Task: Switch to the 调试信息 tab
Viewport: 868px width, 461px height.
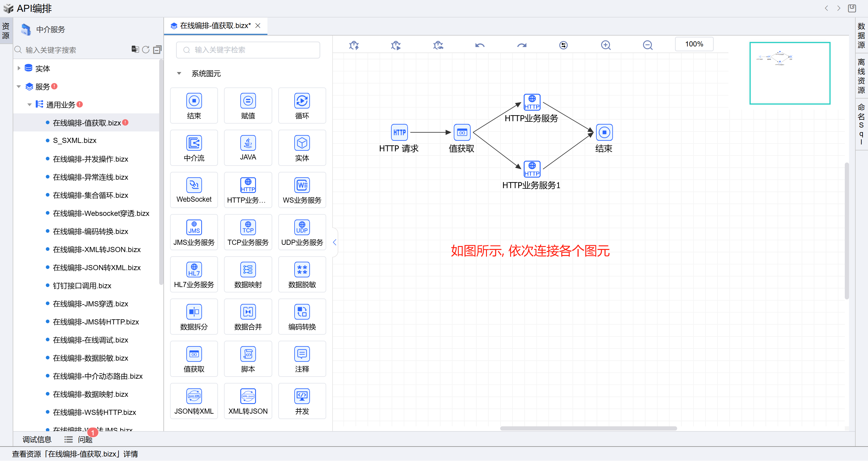Action: tap(37, 439)
